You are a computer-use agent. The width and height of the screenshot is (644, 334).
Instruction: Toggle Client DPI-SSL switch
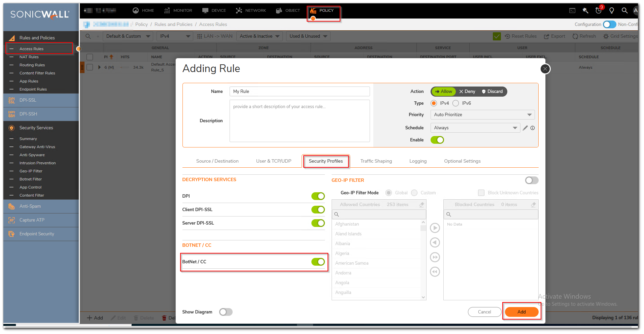click(318, 210)
